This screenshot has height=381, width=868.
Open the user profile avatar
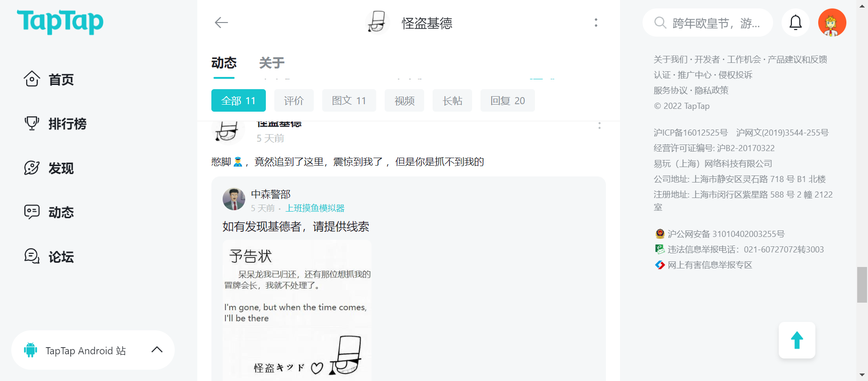coord(832,23)
